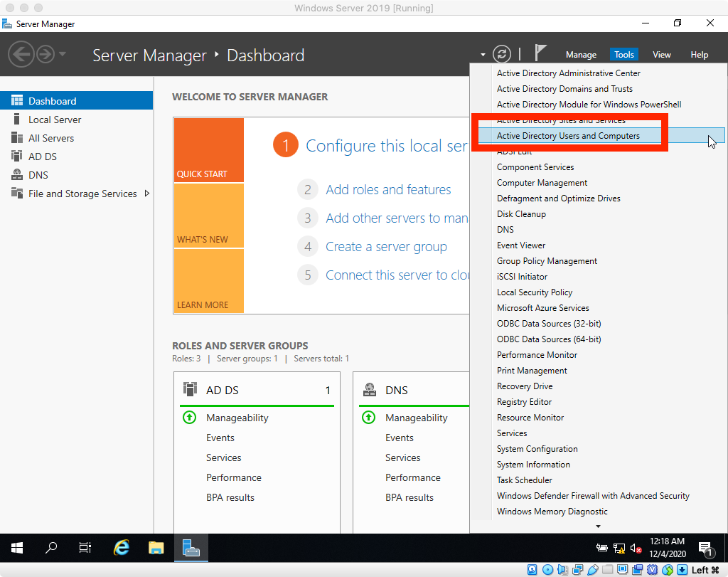The height and width of the screenshot is (577, 728).
Task: Open the notifications flag icon
Action: point(540,53)
